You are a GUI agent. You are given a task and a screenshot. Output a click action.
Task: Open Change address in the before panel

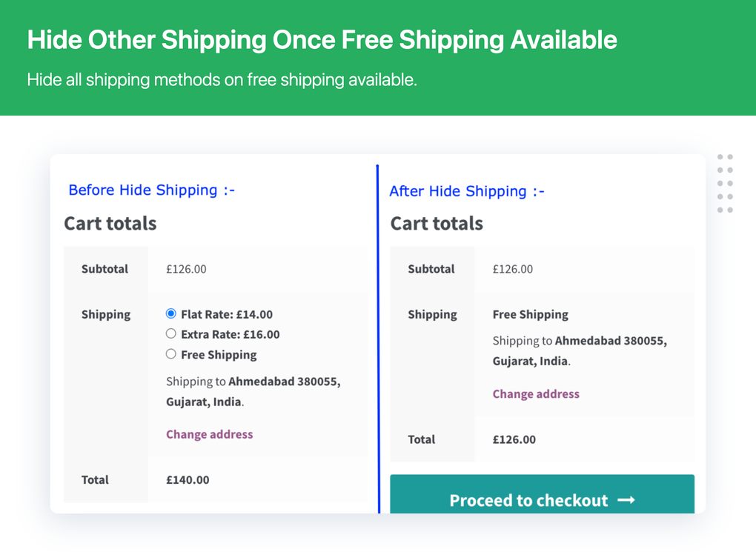click(x=209, y=434)
